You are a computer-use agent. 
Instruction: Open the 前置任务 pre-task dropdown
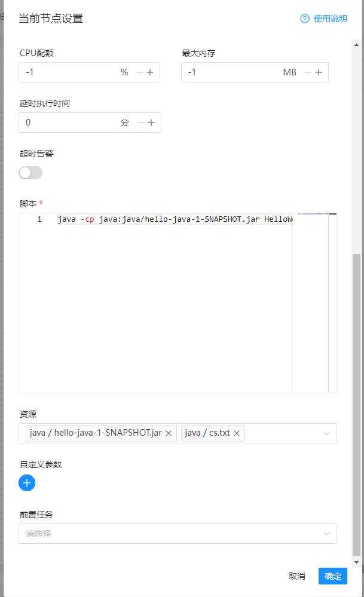coord(178,534)
